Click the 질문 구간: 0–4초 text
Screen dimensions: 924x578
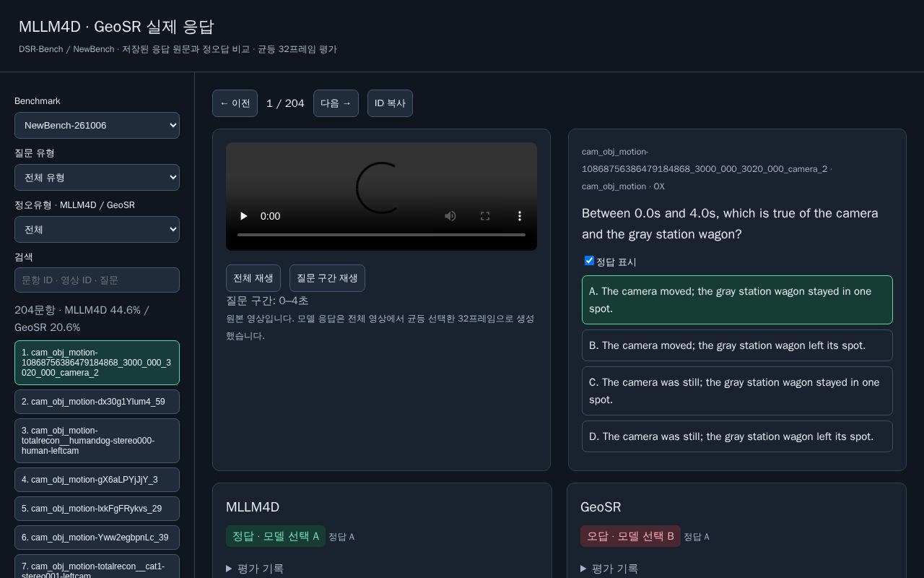tap(267, 301)
